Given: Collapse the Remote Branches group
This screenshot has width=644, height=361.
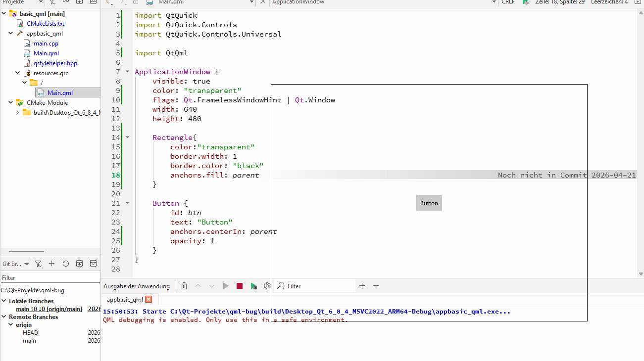Looking at the screenshot, I should coord(4,317).
